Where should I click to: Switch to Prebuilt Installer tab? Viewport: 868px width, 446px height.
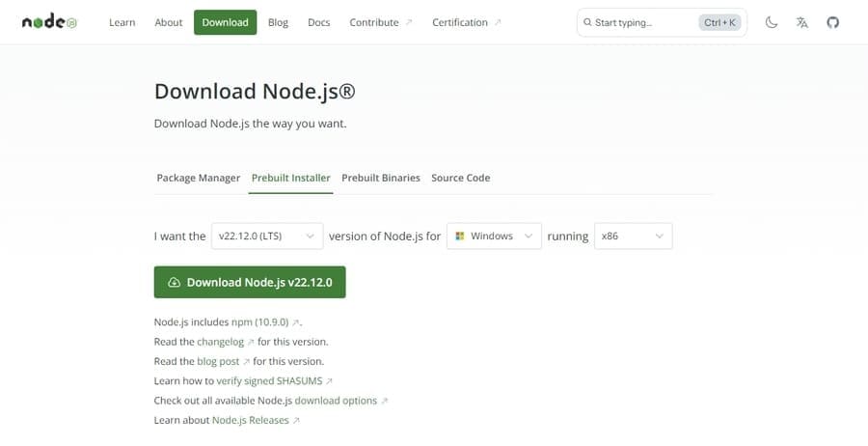coord(290,178)
